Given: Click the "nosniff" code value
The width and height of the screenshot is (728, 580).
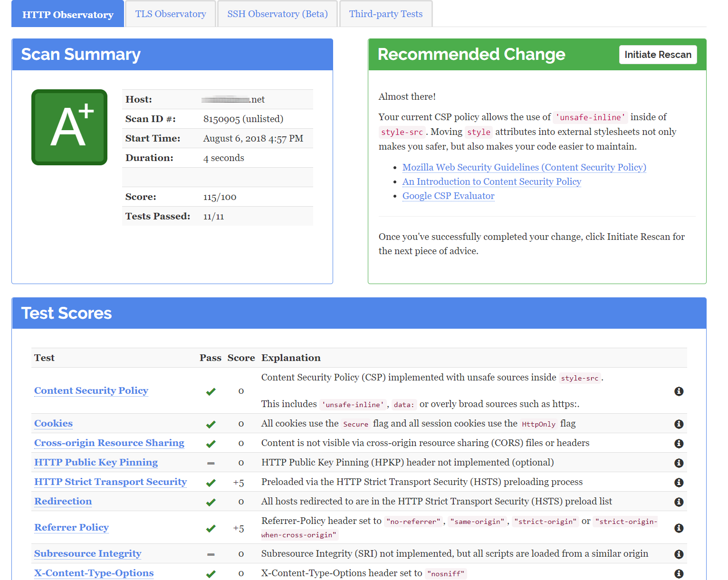Looking at the screenshot, I should coord(446,573).
